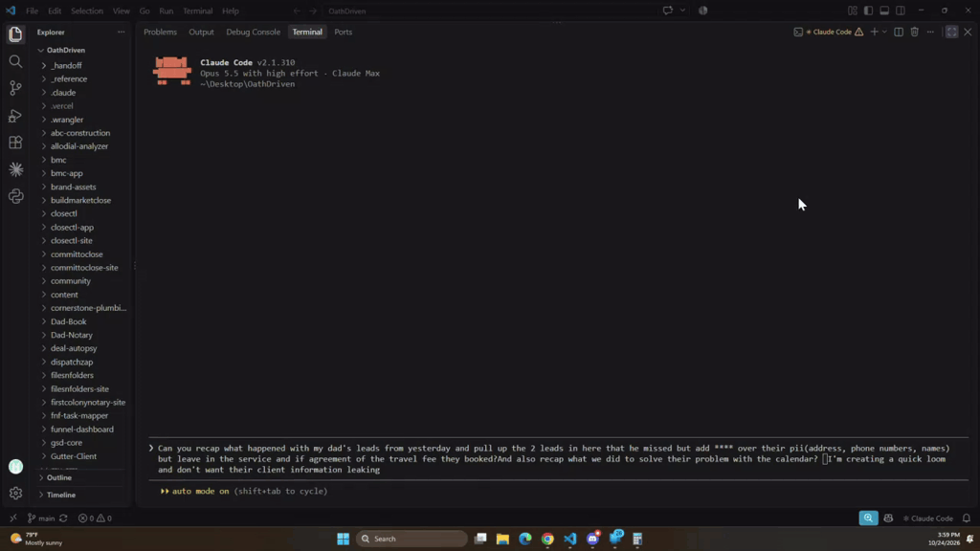Toggle maximized panel size
This screenshot has height=551, width=980.
[952, 32]
